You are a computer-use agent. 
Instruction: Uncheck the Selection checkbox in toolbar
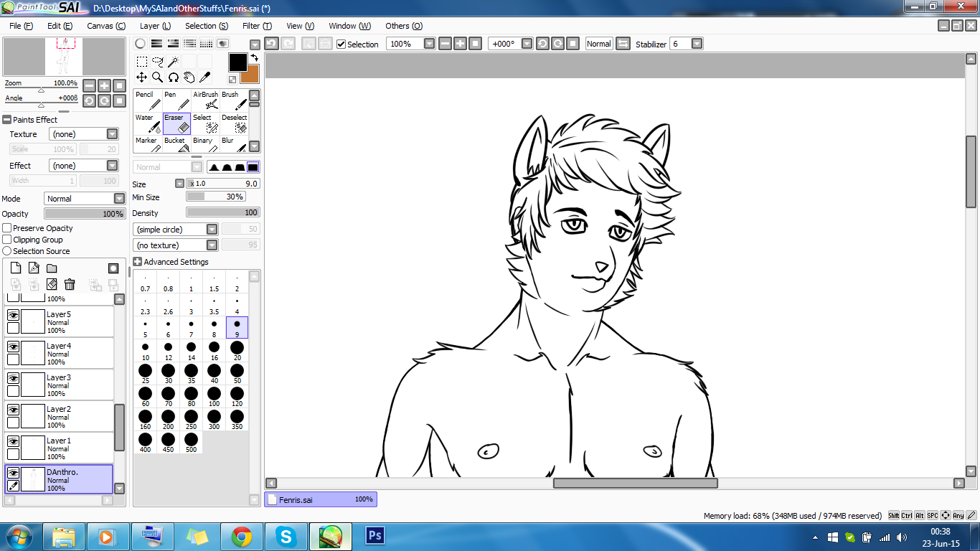[341, 44]
